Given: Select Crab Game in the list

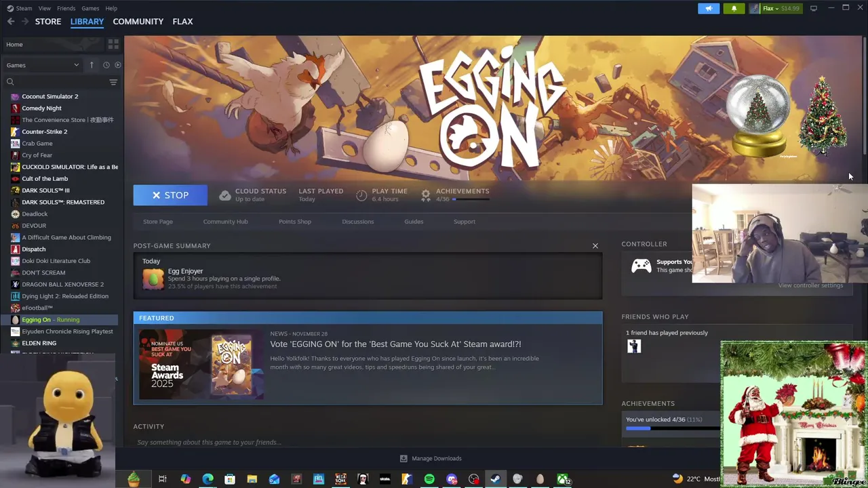Looking at the screenshot, I should click(x=37, y=143).
